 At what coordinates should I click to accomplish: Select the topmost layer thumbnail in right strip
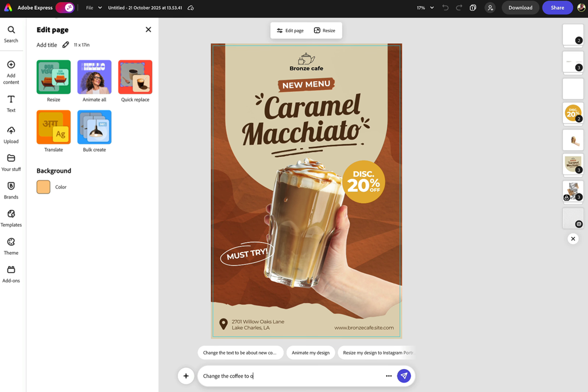coord(573,35)
